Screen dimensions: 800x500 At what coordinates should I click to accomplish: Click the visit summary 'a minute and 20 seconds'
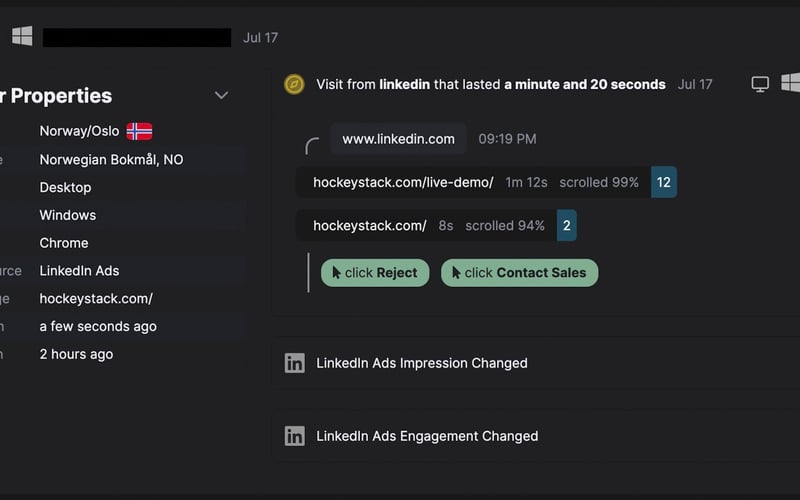click(x=585, y=84)
